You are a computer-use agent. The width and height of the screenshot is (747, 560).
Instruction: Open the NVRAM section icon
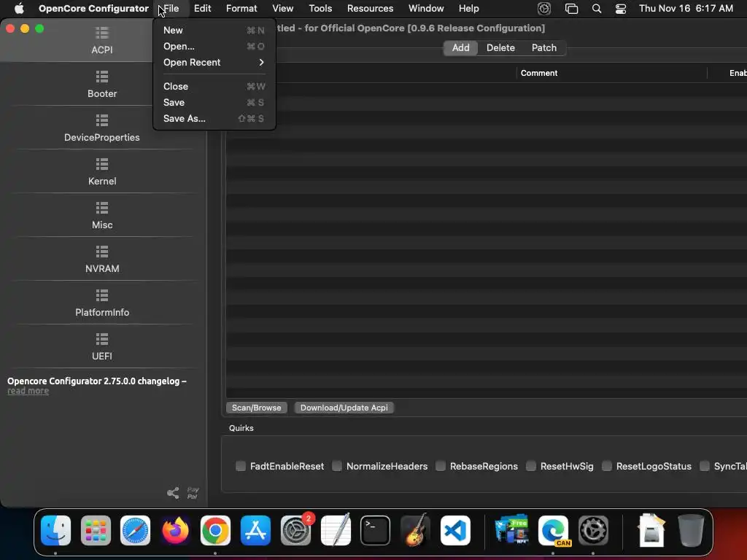click(x=102, y=252)
